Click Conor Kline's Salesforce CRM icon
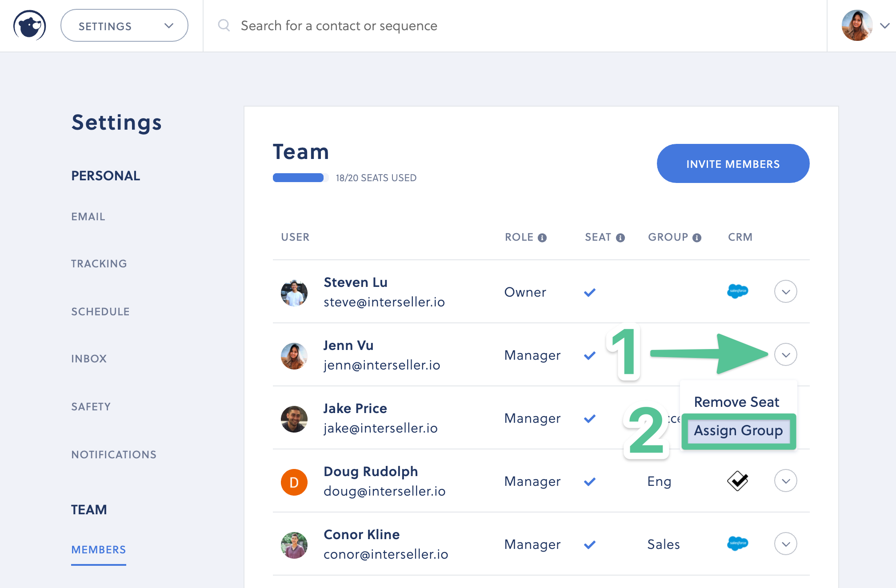This screenshot has height=588, width=896. 738,544
